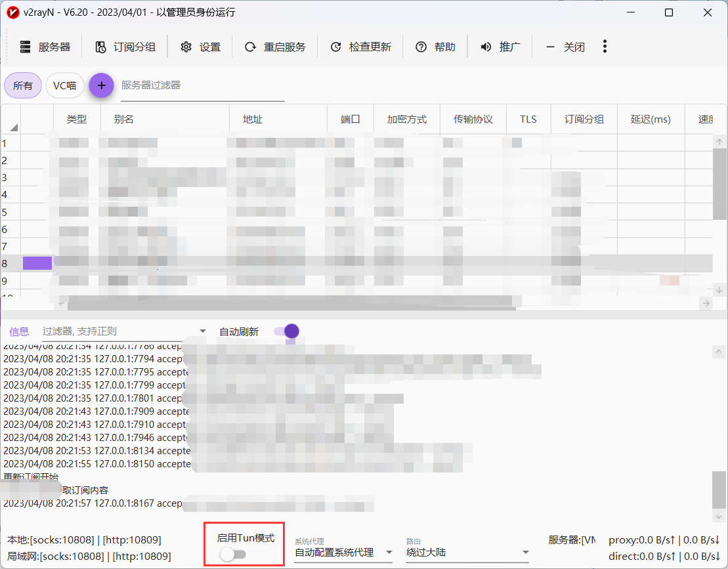
Task: Open 设置 via the gear icon
Action: [x=186, y=47]
